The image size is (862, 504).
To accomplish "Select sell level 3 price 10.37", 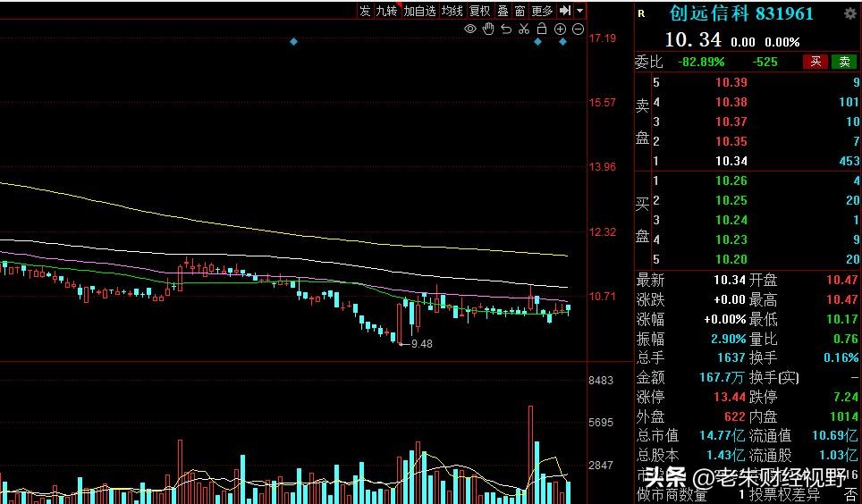I will point(731,122).
